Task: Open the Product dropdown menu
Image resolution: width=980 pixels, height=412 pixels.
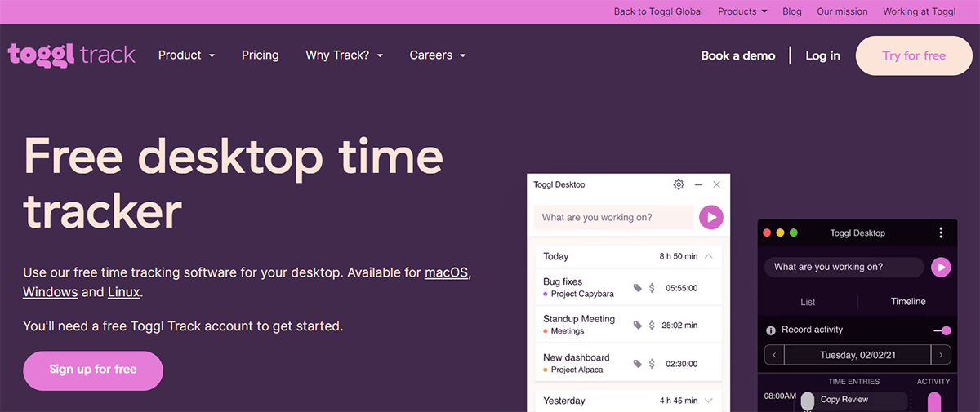Action: point(186,55)
